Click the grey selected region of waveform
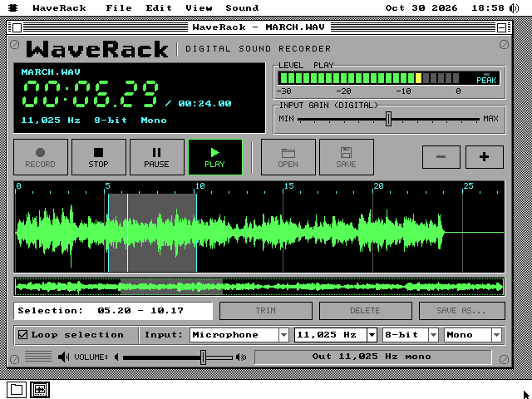The width and height of the screenshot is (532, 399). 152,233
